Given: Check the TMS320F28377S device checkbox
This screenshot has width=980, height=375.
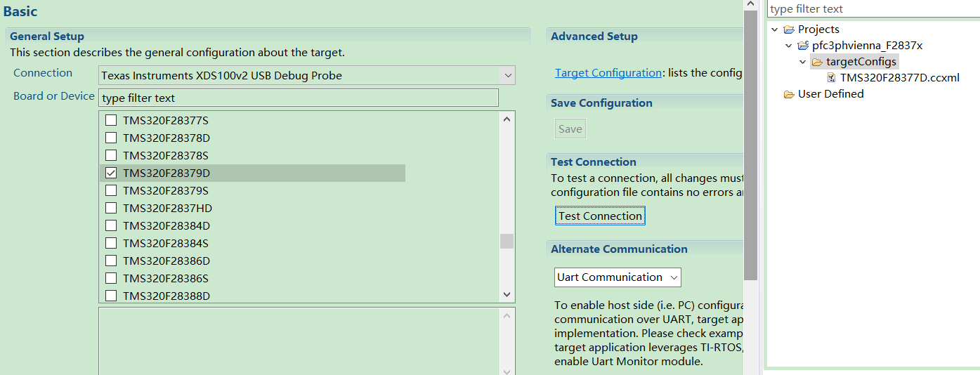Looking at the screenshot, I should tap(111, 120).
